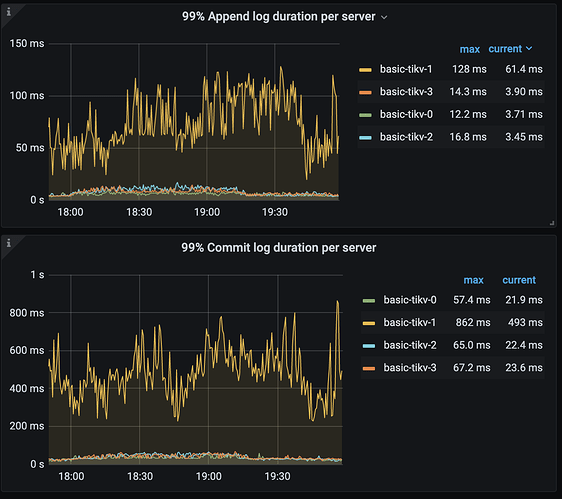This screenshot has width=562, height=499.
Task: Click the 150 ms y-axis label
Action: pos(27,44)
